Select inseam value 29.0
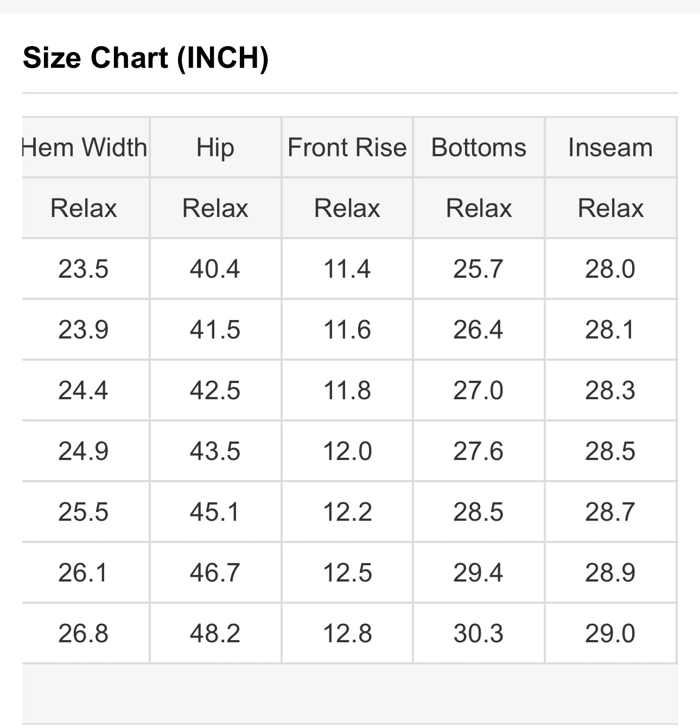 pos(610,634)
